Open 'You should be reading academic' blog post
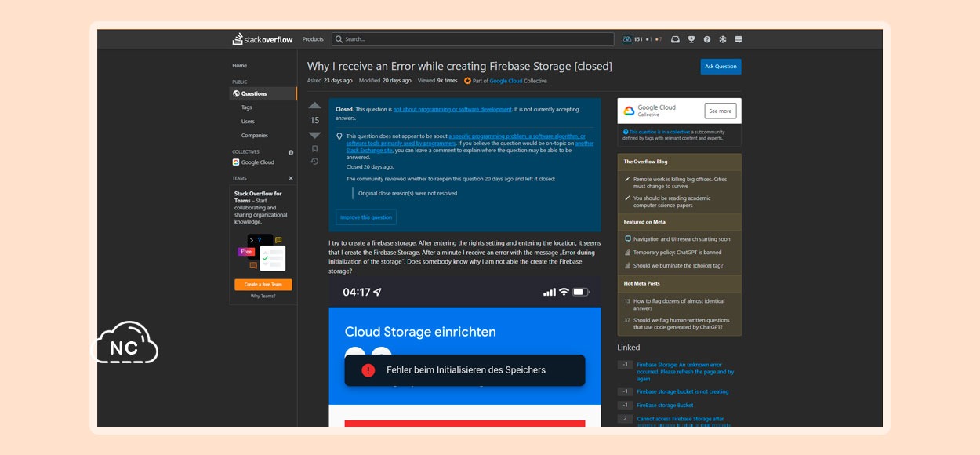This screenshot has height=455, width=980. click(672, 202)
